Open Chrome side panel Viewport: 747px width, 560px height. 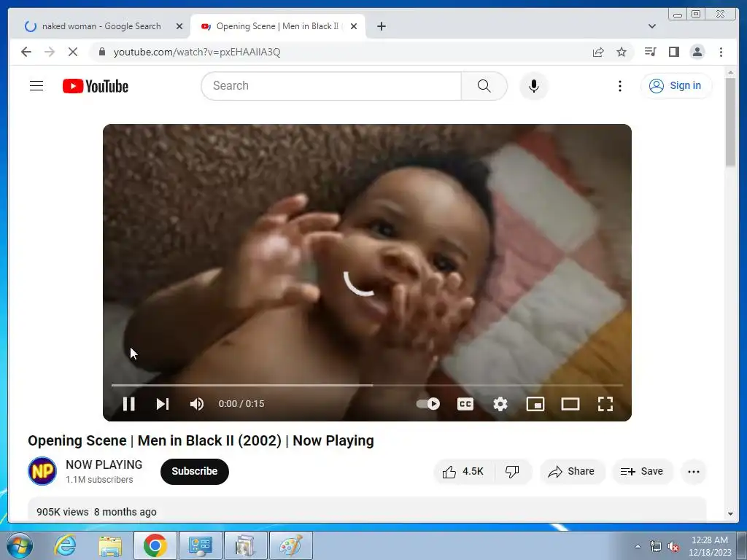coord(673,52)
